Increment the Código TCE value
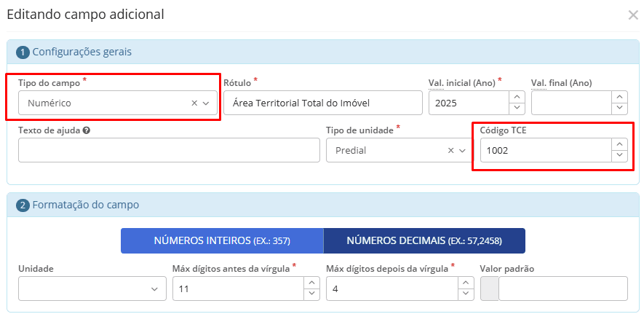This screenshot has width=644, height=314. click(619, 144)
